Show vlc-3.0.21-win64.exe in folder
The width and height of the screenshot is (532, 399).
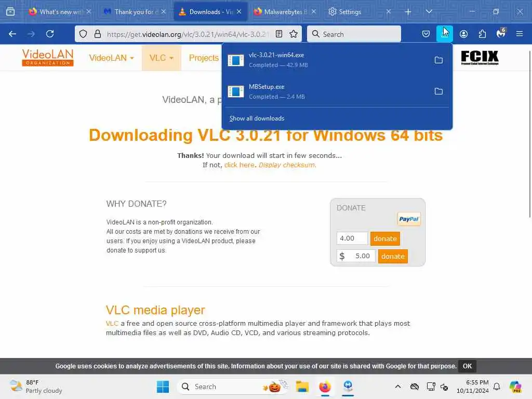tap(438, 60)
